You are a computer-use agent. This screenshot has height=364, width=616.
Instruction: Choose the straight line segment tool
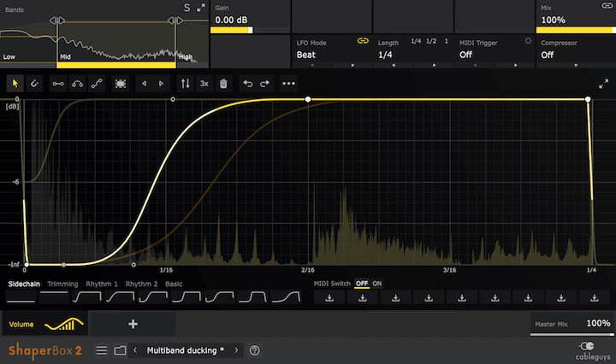58,84
